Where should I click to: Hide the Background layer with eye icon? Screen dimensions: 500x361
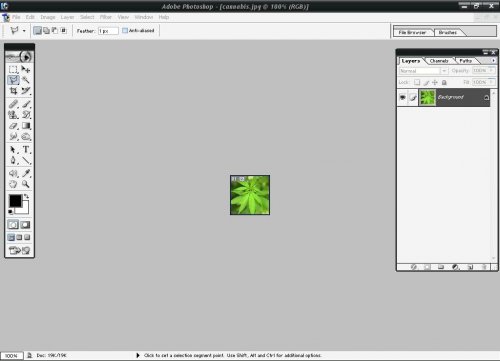pyautogui.click(x=403, y=97)
